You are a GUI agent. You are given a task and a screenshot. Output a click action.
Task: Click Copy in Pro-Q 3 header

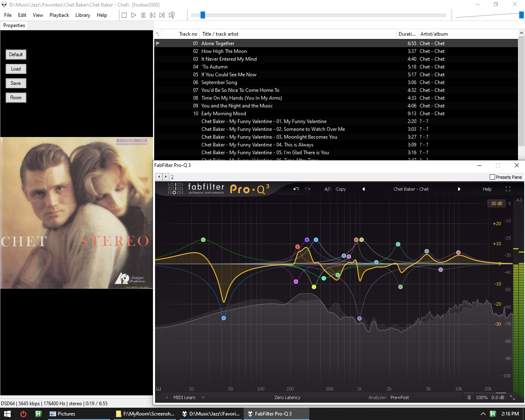pos(341,189)
